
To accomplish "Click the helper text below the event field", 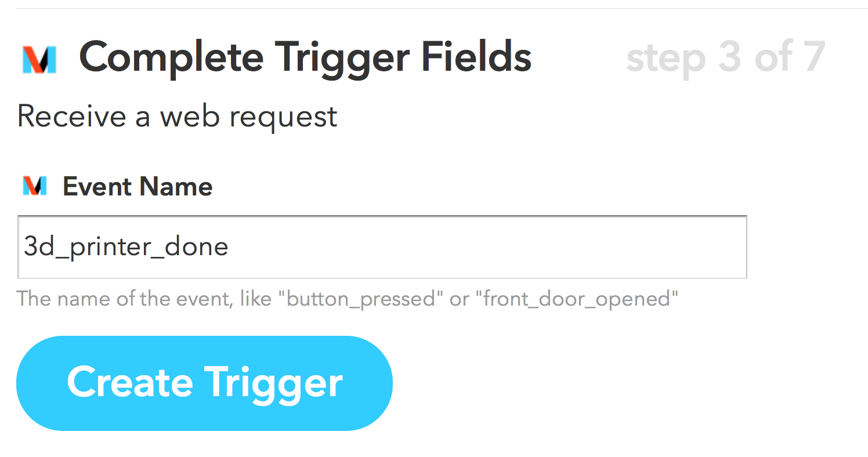I will point(347,299).
